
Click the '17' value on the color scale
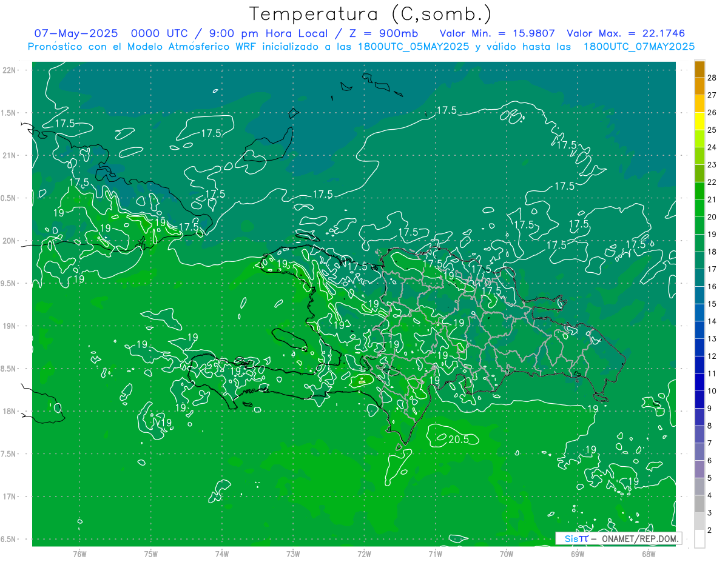click(x=712, y=269)
